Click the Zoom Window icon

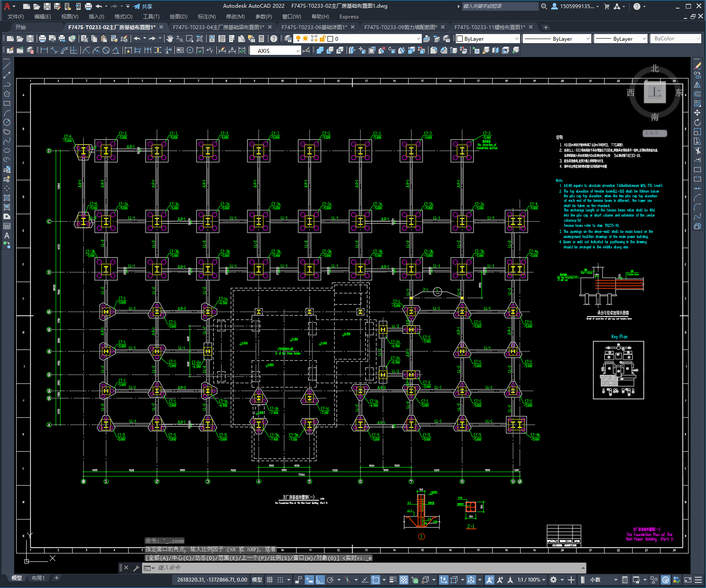(x=190, y=39)
